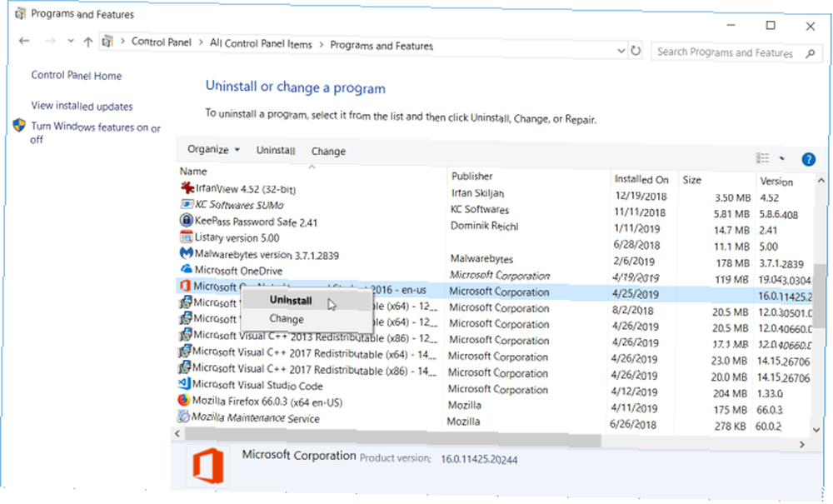The image size is (833, 504).
Task: Click the IrfanView red splat icon
Action: pos(187,187)
